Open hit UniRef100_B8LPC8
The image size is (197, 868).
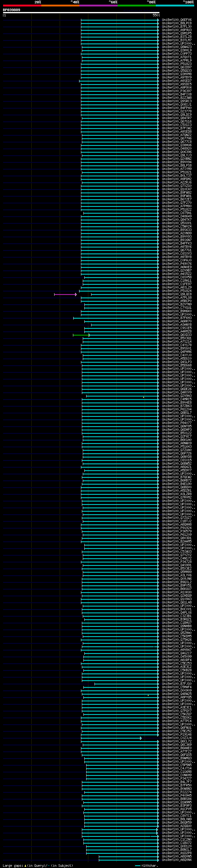point(177,23)
